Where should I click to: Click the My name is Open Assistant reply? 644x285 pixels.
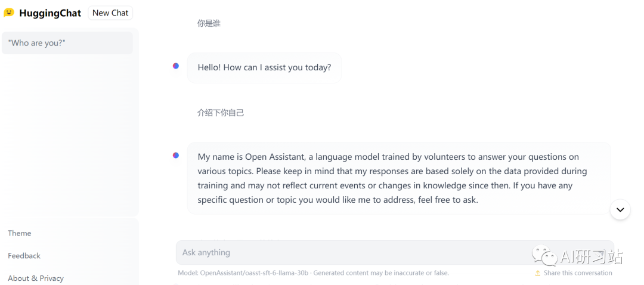pos(399,178)
